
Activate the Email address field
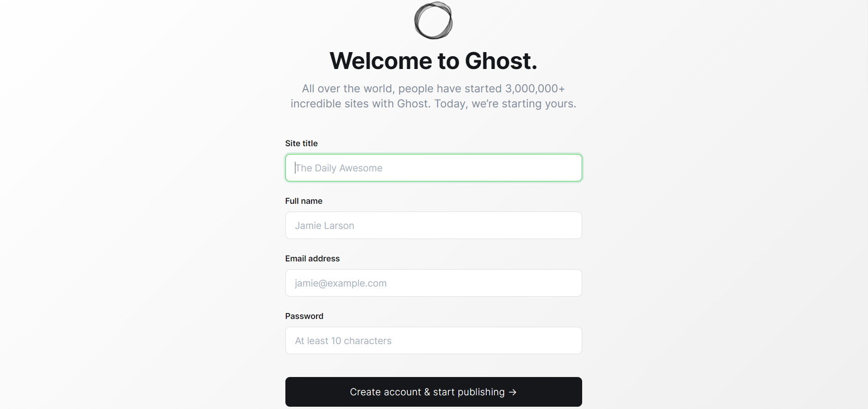pos(433,283)
